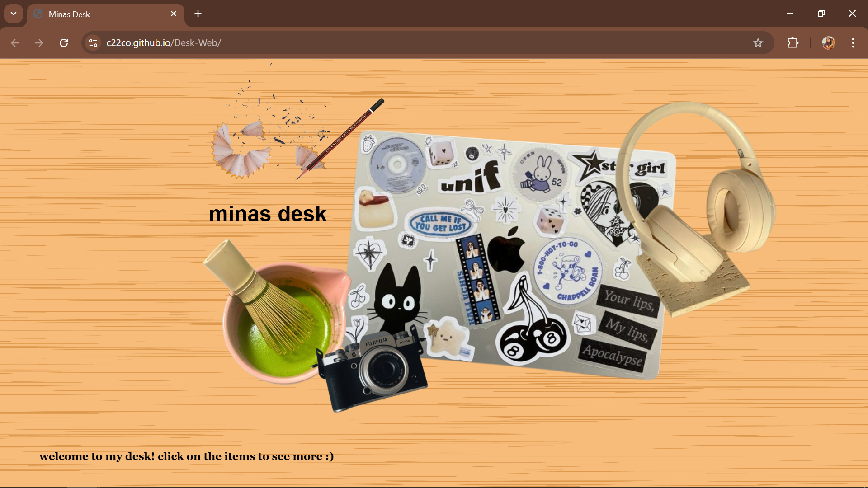
Task: Click the red pencil on the desk
Action: tap(340, 139)
